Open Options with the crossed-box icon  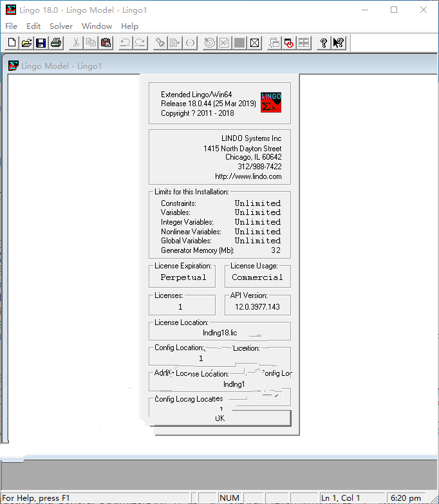pos(254,42)
